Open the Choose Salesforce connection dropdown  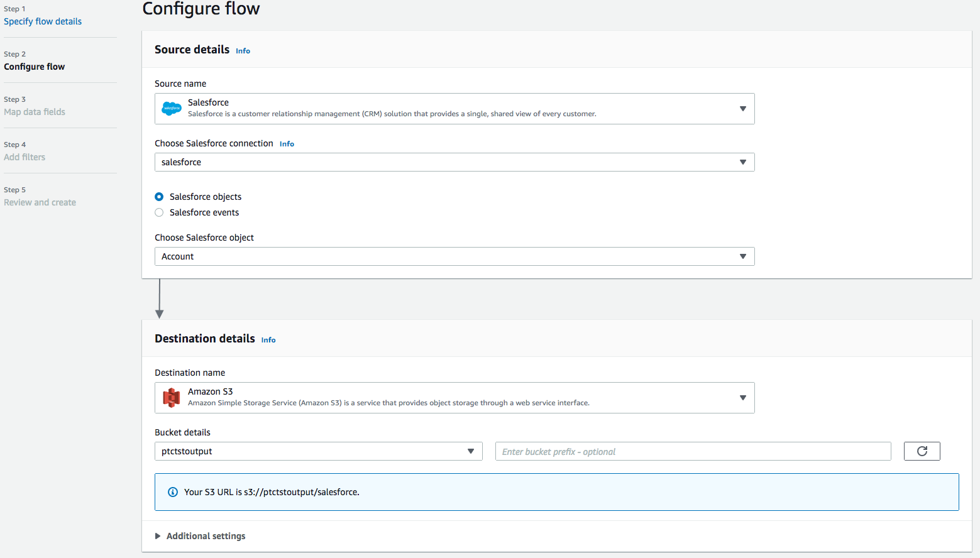tap(454, 162)
